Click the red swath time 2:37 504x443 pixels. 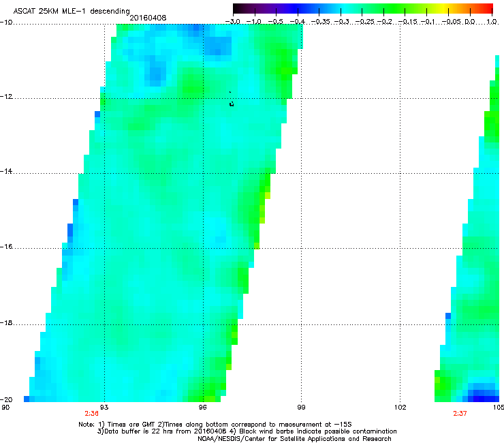(460, 414)
